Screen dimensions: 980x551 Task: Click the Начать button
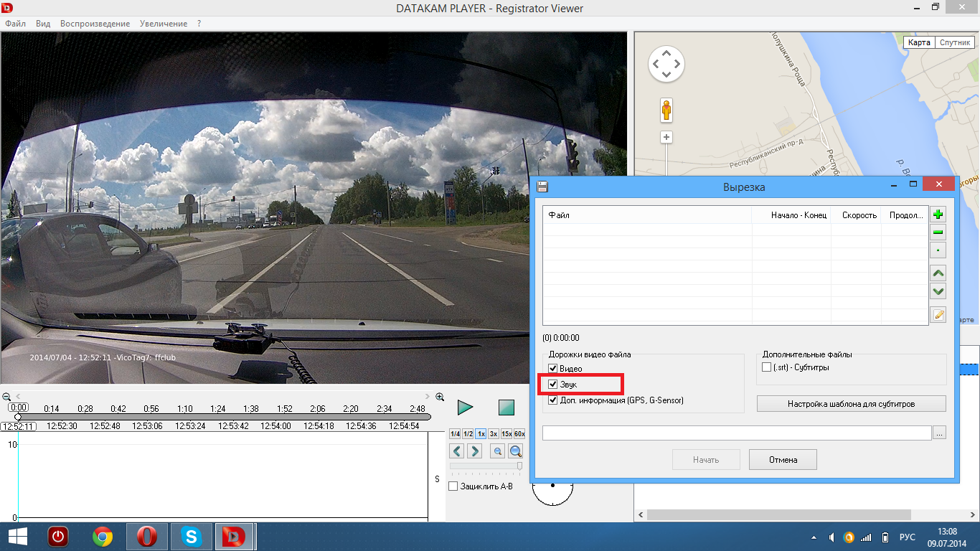pos(706,460)
